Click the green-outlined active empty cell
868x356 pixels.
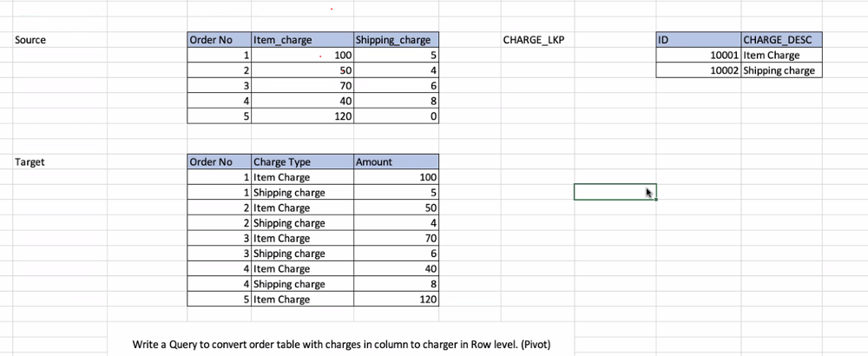pos(615,192)
